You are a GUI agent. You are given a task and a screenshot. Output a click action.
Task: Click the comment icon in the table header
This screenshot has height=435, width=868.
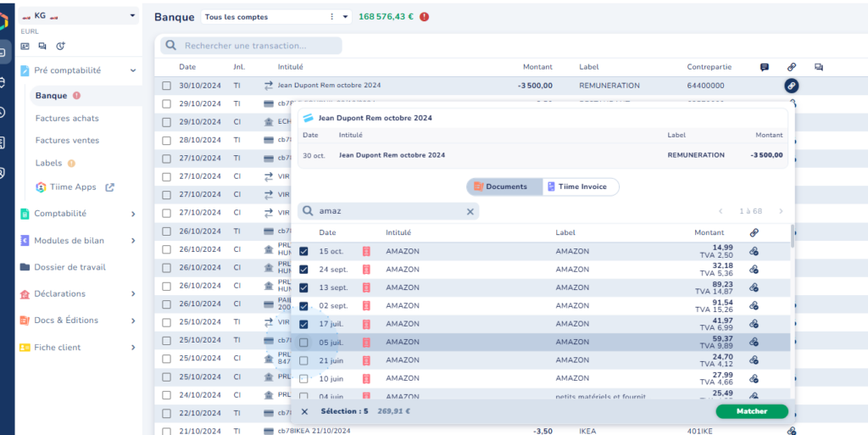765,67
